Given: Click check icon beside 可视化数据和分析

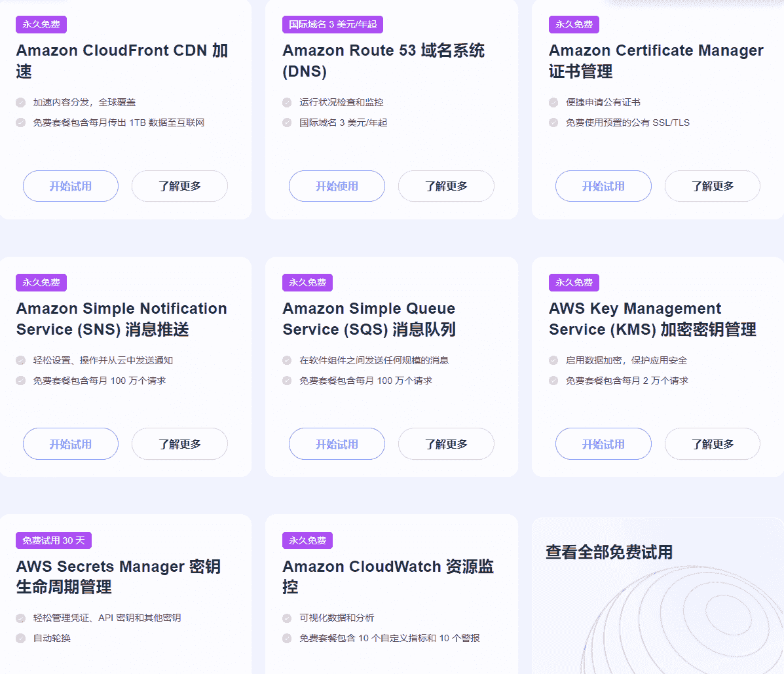Looking at the screenshot, I should (287, 618).
